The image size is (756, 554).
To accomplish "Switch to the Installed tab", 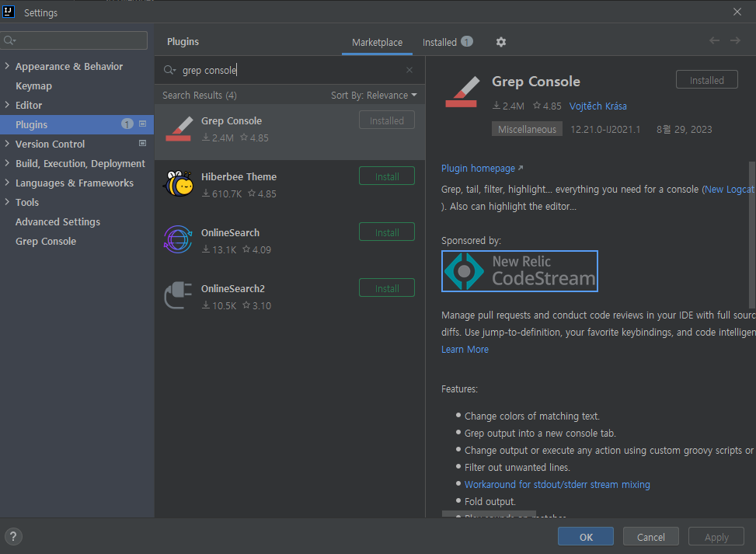I will [447, 43].
